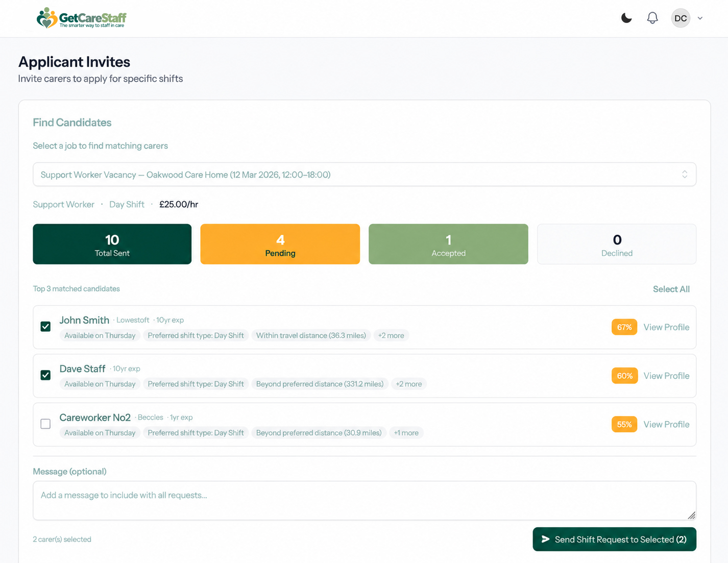
Task: Click the paper plane send icon
Action: (x=546, y=540)
